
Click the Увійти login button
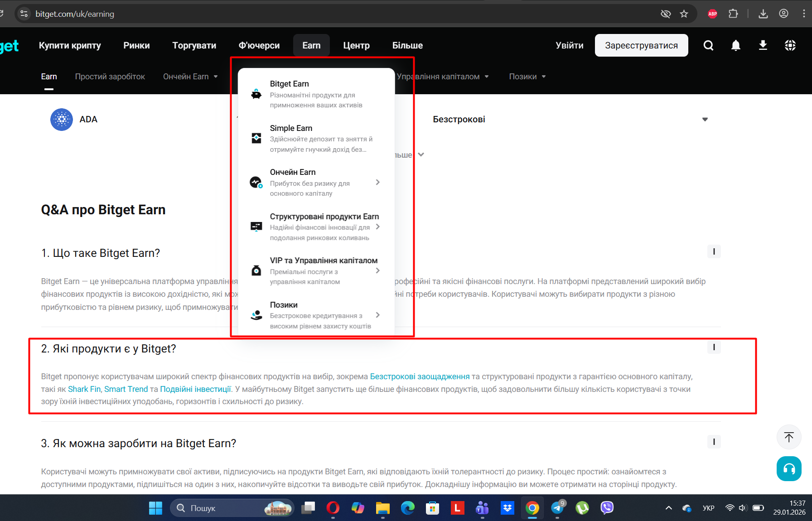coord(570,45)
